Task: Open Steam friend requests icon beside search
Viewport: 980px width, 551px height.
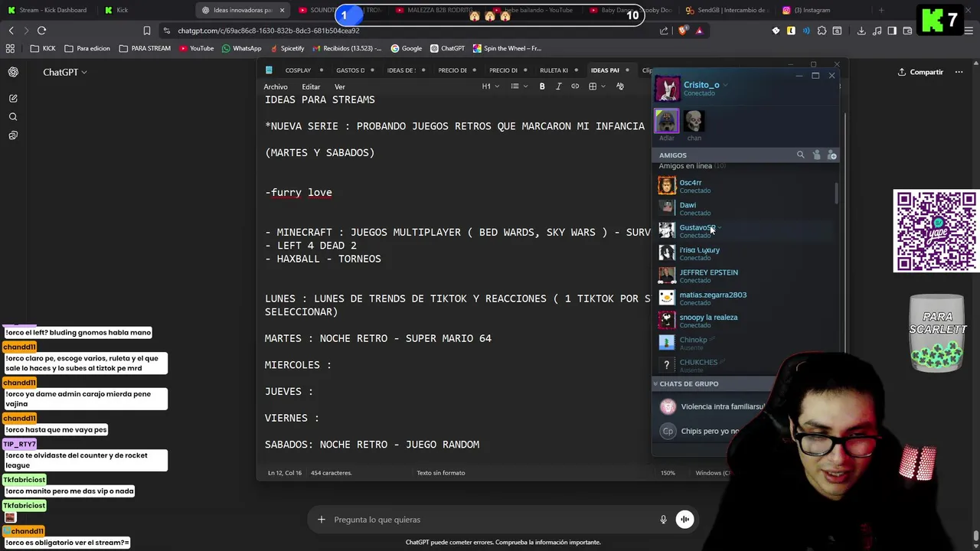Action: 816,155
